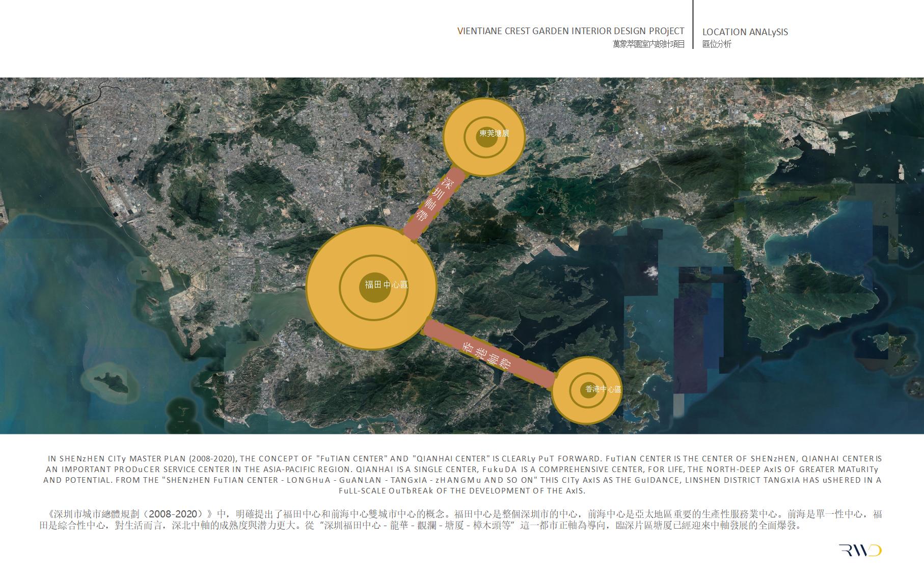The width and height of the screenshot is (924, 572).
Task: Click the 深圳軸帶 axis band
Action: click(434, 204)
